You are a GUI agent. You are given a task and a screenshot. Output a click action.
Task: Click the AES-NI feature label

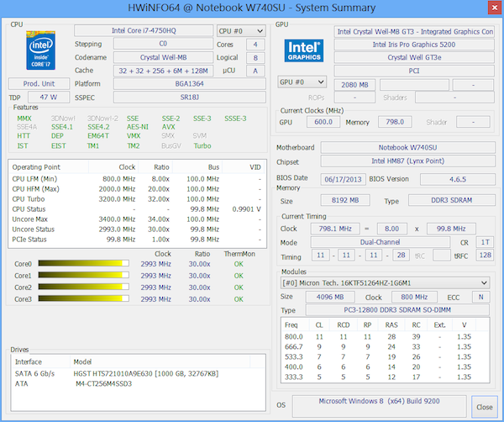(x=138, y=127)
